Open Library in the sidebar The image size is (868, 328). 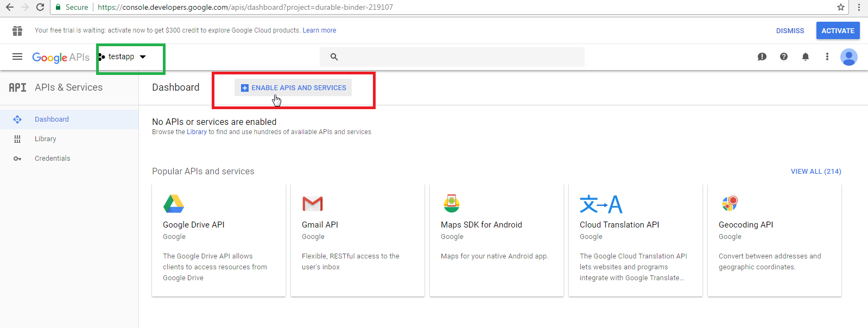pyautogui.click(x=69, y=139)
